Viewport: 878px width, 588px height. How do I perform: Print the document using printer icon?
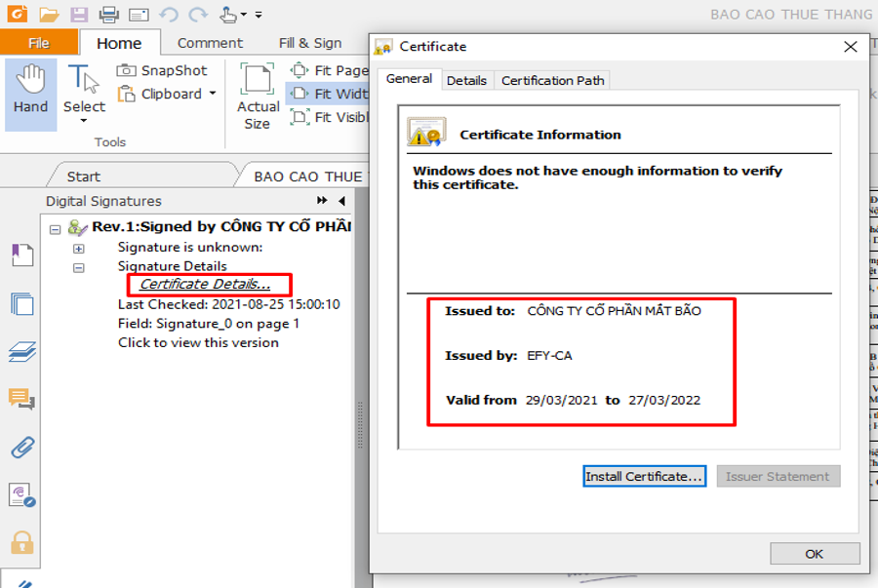[x=108, y=15]
